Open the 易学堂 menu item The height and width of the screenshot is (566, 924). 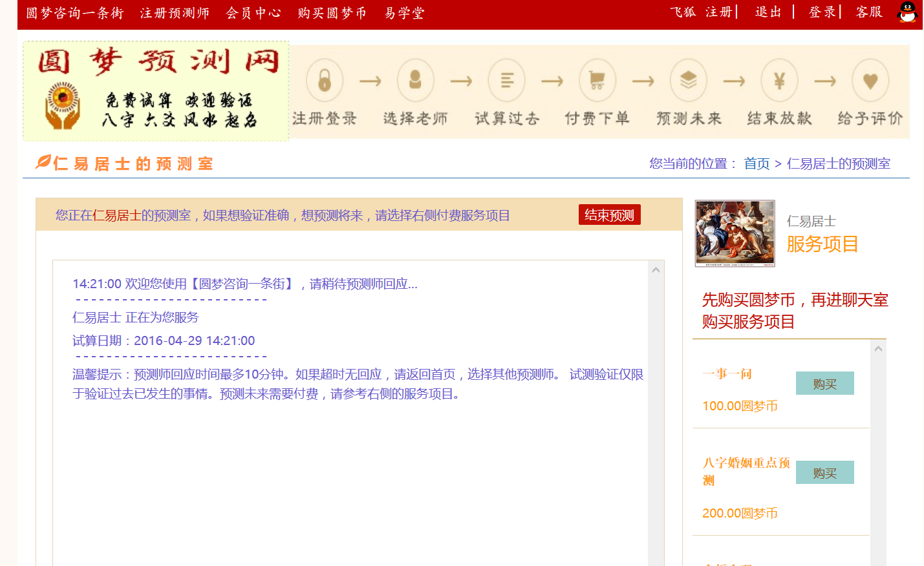click(x=403, y=12)
